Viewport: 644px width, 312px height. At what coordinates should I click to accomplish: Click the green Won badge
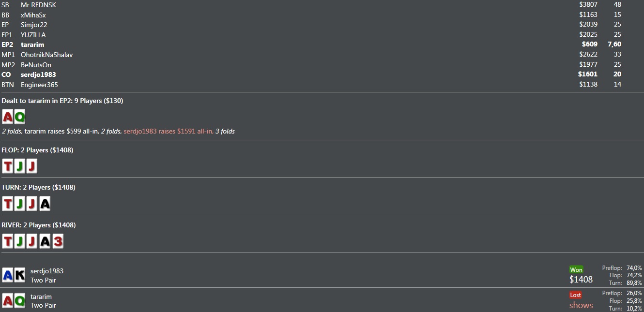(x=576, y=269)
